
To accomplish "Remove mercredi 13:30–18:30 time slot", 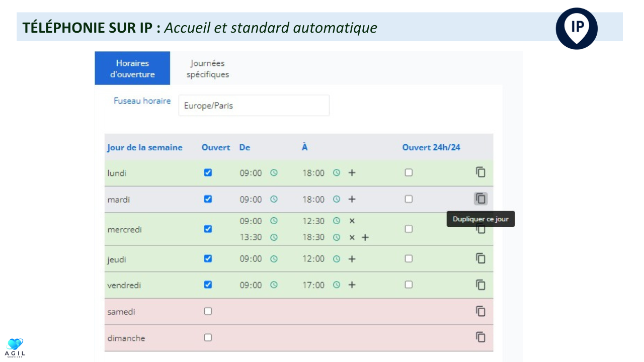I will (x=352, y=237).
